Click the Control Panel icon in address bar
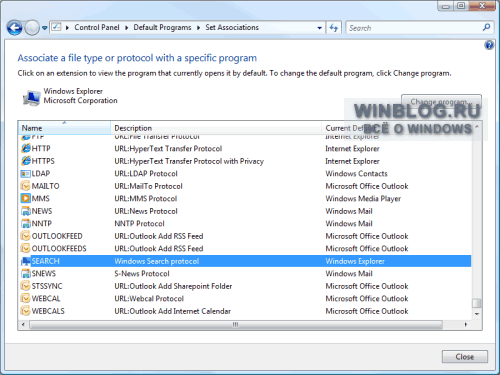Image resolution: width=500 pixels, height=375 pixels. (56, 27)
